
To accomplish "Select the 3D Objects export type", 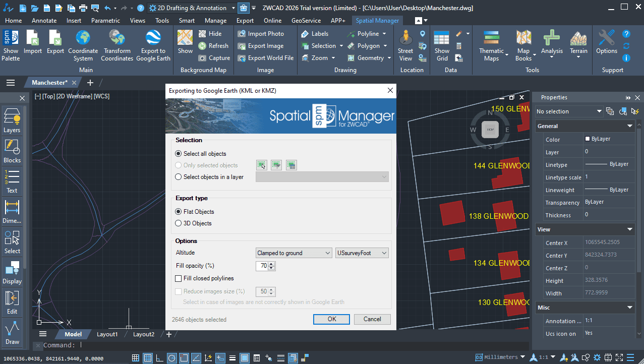I will click(179, 223).
